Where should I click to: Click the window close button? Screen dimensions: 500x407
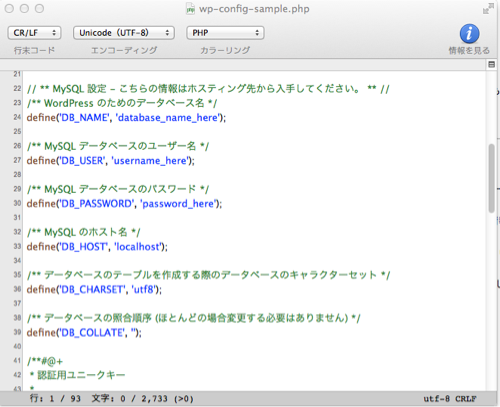click(9, 9)
